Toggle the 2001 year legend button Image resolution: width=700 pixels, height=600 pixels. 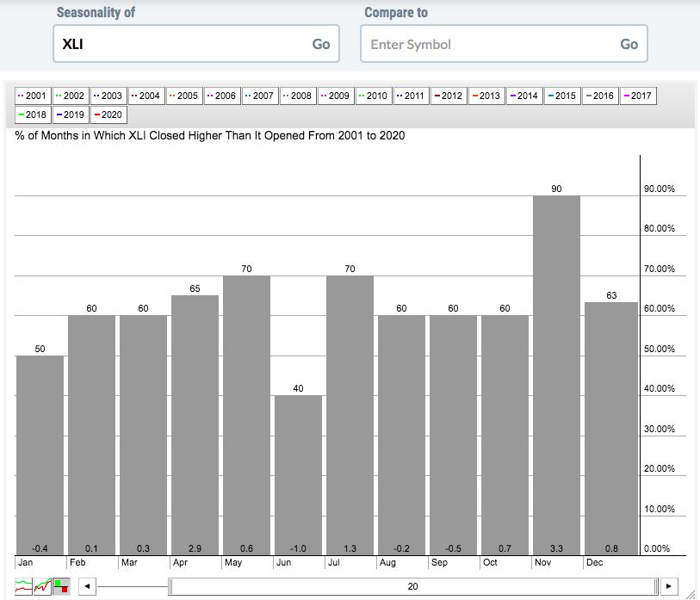(33, 96)
